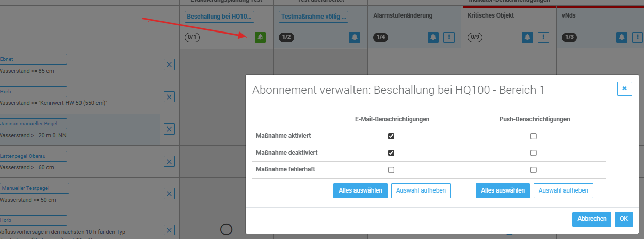Image resolution: width=644 pixels, height=239 pixels.
Task: Click the bell icon for Kritisches Objekt
Action: point(527,37)
